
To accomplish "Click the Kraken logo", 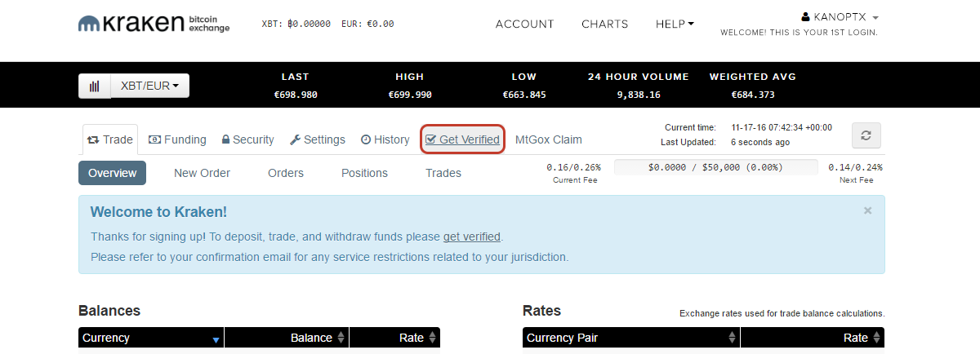I will [154, 24].
